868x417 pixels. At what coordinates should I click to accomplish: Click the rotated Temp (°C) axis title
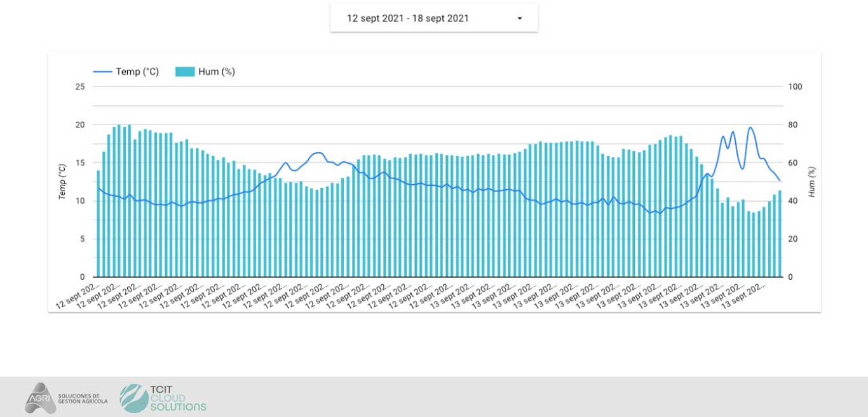point(62,182)
